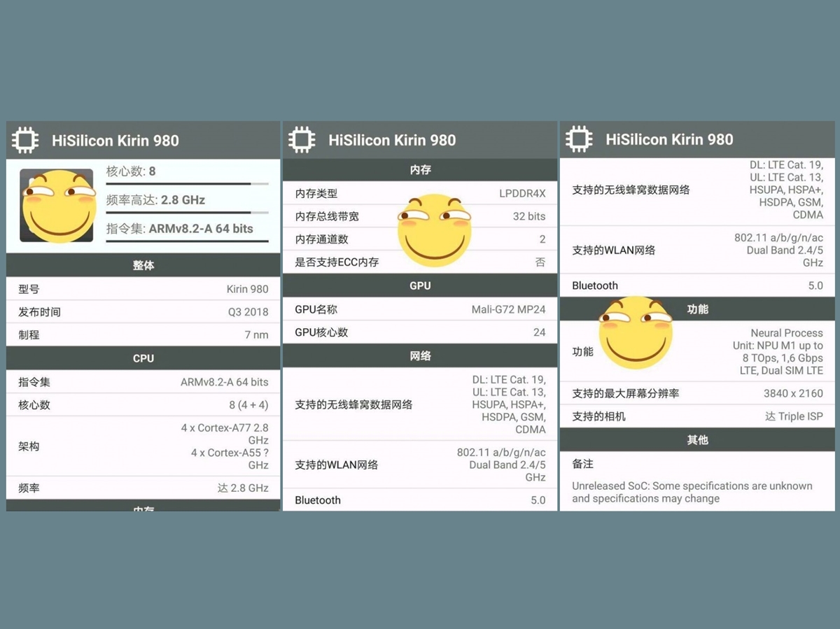
Task: Select the 内存通道数 row label
Action: pyautogui.click(x=322, y=239)
